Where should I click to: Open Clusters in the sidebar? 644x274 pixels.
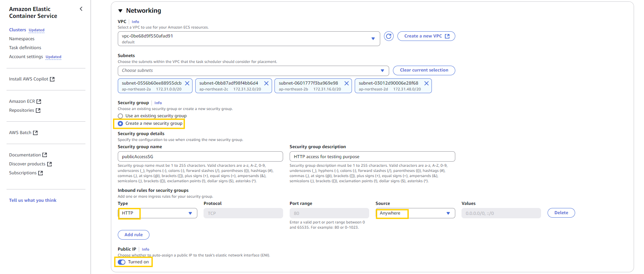pos(18,30)
